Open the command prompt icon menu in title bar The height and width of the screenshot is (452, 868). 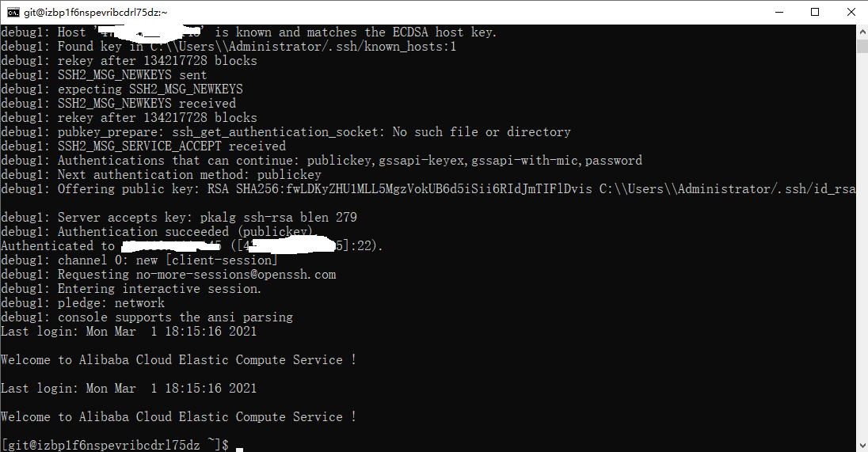(x=13, y=12)
